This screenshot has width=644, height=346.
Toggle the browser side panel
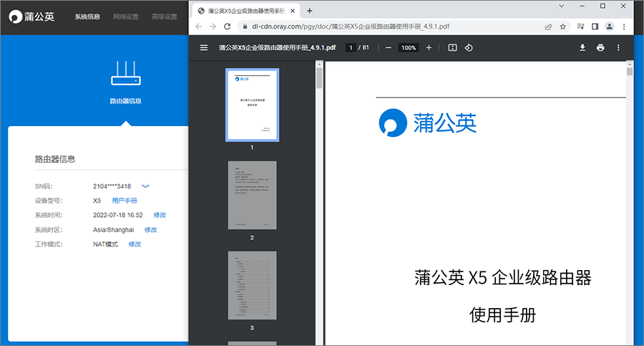click(x=595, y=27)
